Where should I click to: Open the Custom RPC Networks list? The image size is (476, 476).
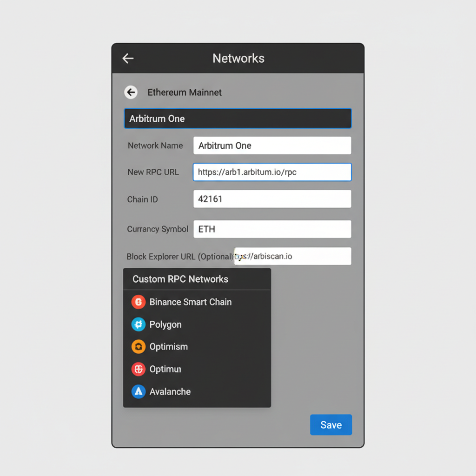coord(180,279)
